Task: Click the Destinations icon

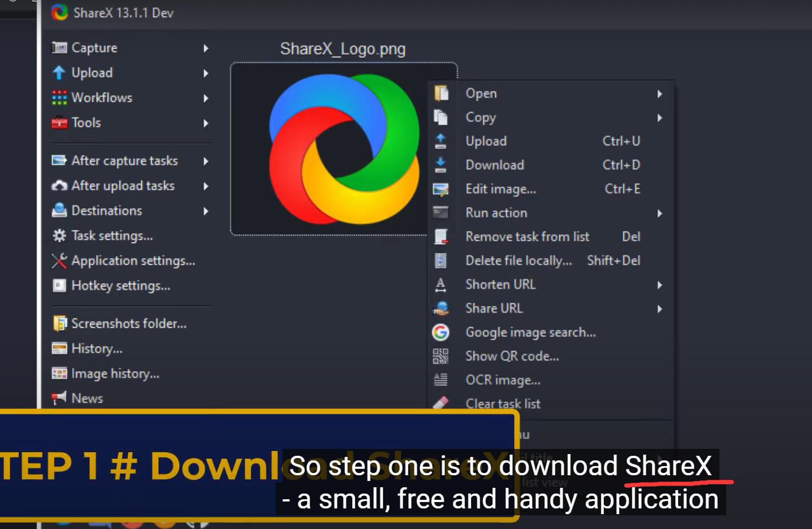Action: (x=59, y=210)
